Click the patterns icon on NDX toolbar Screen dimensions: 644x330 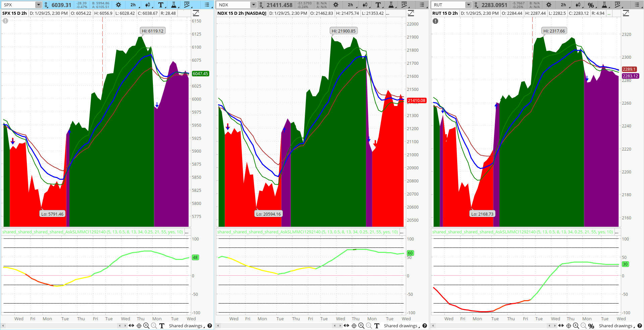coord(405,5)
